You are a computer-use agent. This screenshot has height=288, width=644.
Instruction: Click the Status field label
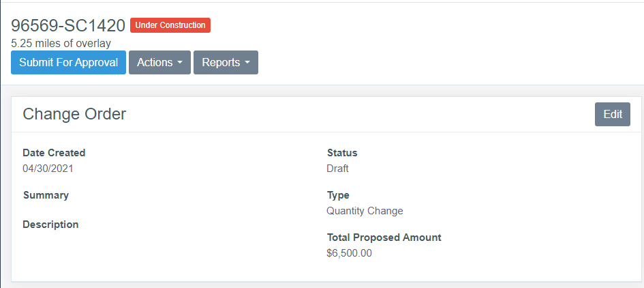tap(342, 153)
